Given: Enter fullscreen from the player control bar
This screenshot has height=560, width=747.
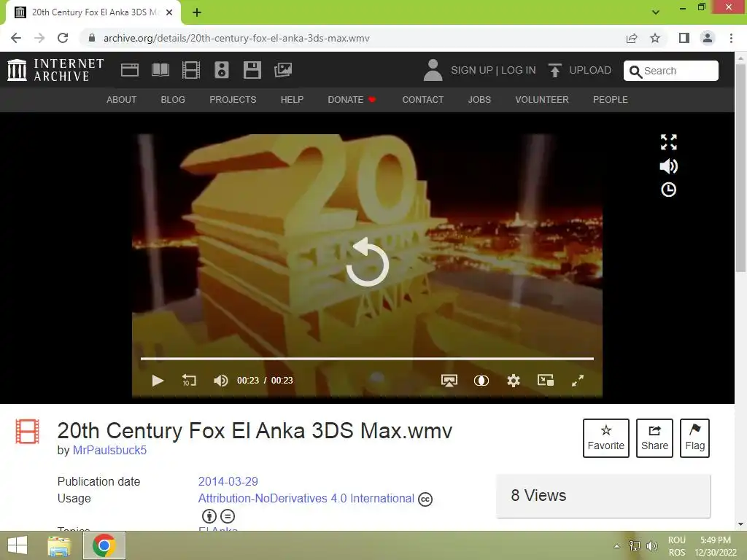Looking at the screenshot, I should [x=578, y=381].
